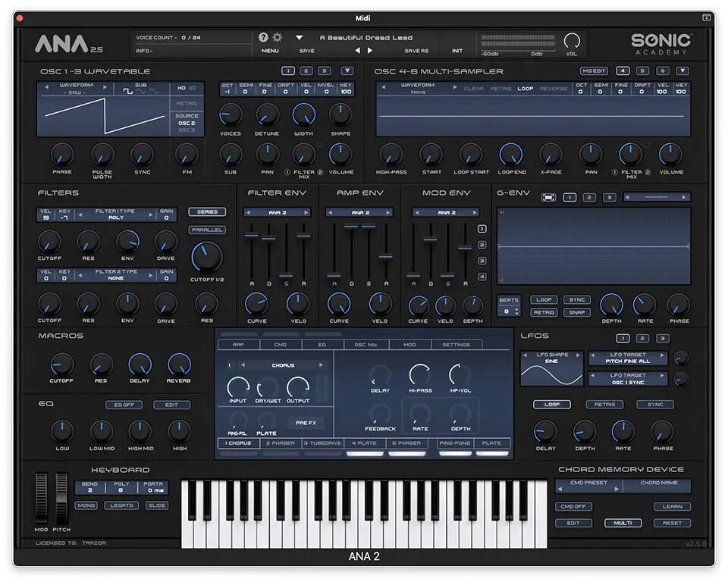728x582 pixels.
Task: Switch to the OSC MIX tab
Action: point(366,345)
